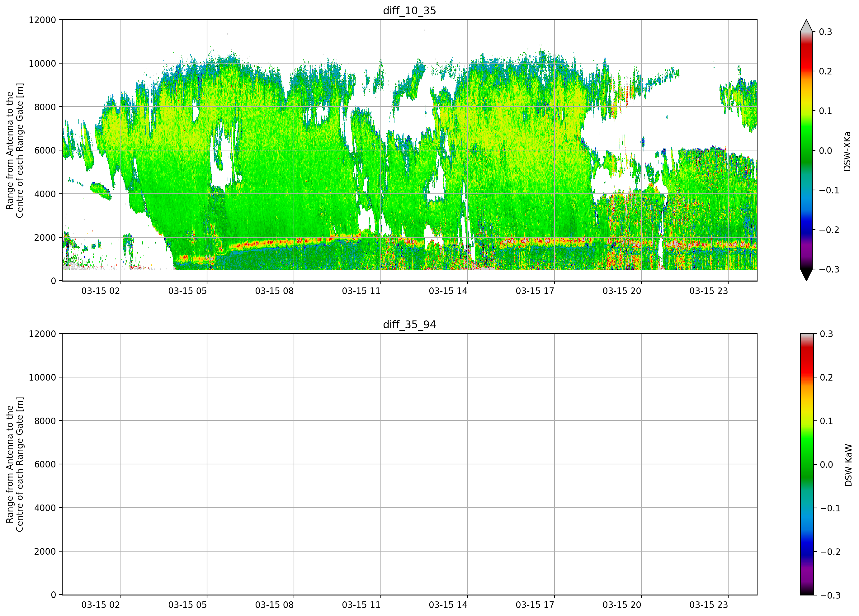
Task: Click the diff_10_35 plot title
Action: (409, 11)
